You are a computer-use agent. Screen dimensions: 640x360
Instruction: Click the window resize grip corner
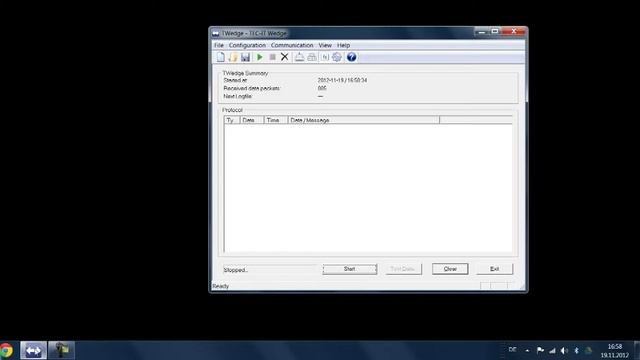(522, 287)
